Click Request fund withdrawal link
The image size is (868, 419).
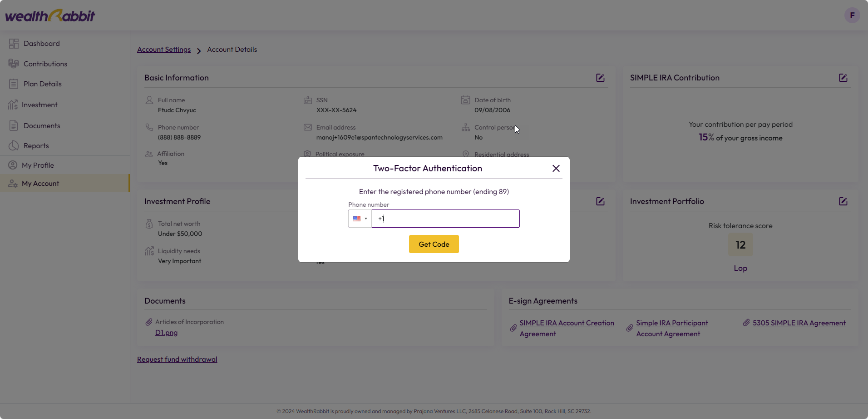point(177,359)
